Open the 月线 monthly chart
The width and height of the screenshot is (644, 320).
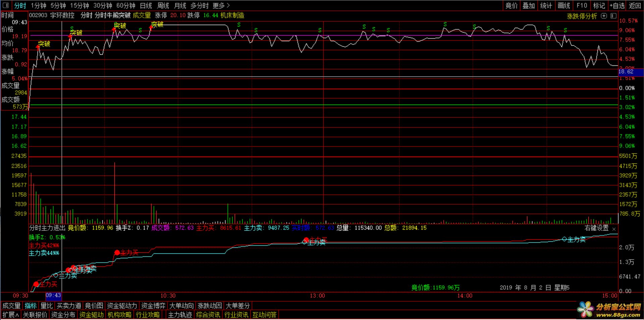coord(180,6)
